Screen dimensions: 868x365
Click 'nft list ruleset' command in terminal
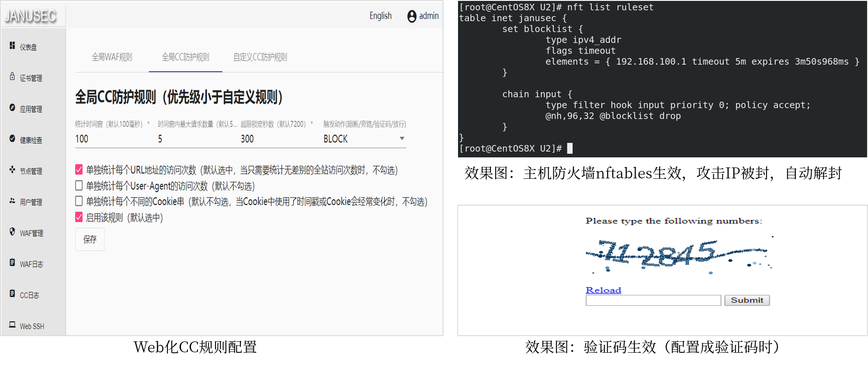pyautogui.click(x=610, y=7)
